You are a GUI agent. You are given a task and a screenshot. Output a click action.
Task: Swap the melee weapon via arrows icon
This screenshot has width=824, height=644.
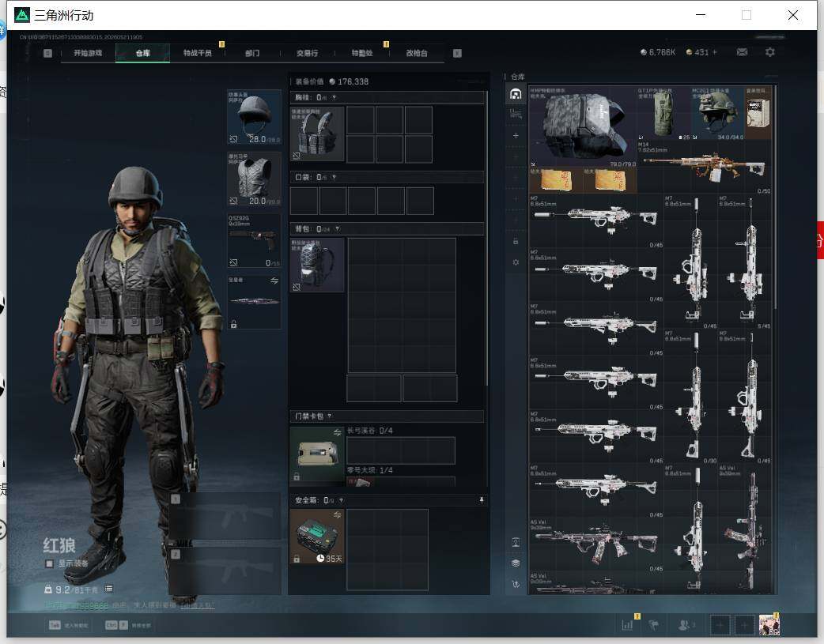tap(274, 281)
